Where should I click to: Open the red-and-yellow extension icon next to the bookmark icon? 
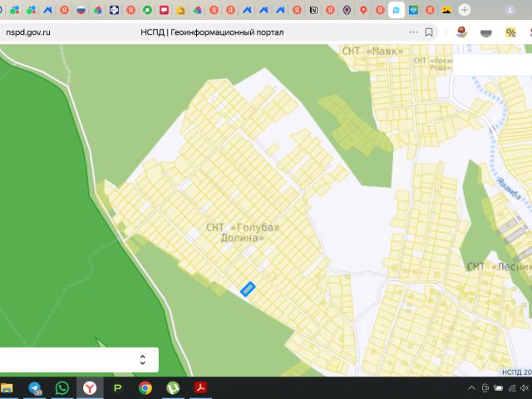click(461, 32)
